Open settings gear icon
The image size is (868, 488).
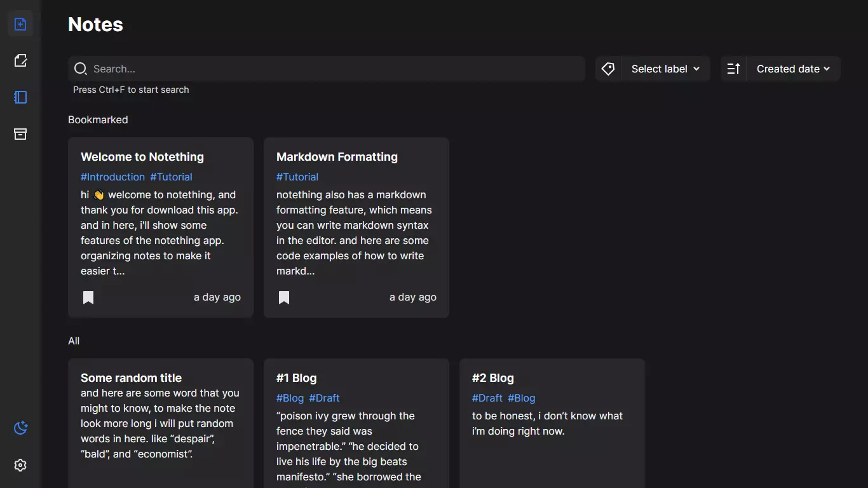click(20, 465)
